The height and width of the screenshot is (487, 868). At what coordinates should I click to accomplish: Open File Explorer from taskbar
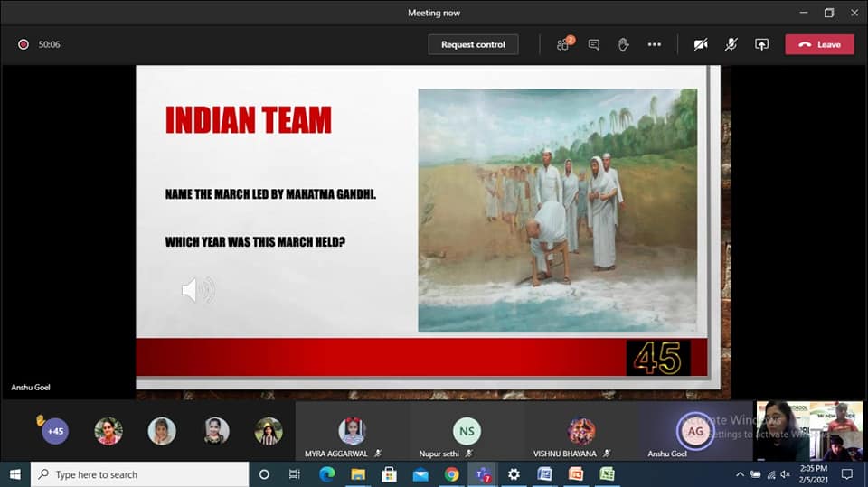pyautogui.click(x=358, y=474)
